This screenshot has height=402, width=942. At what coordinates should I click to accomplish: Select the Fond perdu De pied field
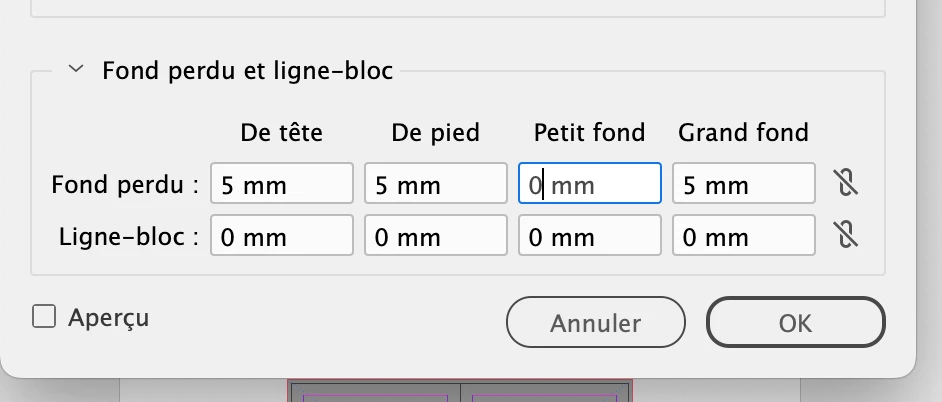435,184
